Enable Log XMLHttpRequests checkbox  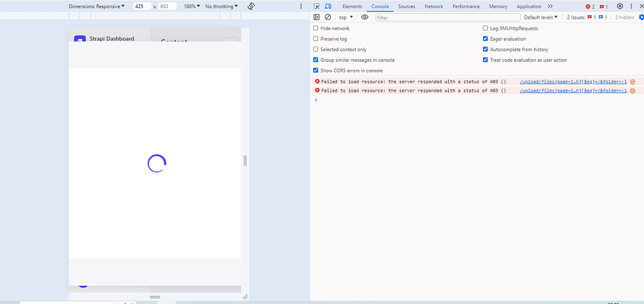tap(486, 28)
